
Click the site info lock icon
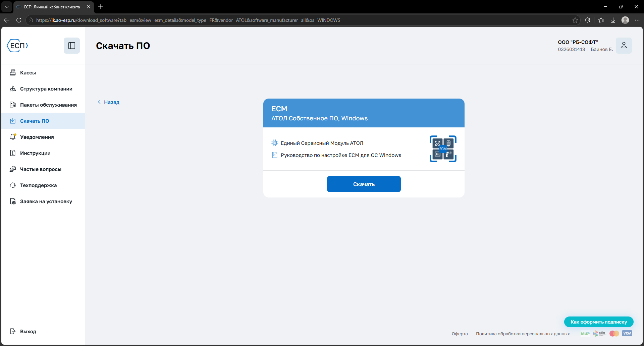(x=31, y=20)
